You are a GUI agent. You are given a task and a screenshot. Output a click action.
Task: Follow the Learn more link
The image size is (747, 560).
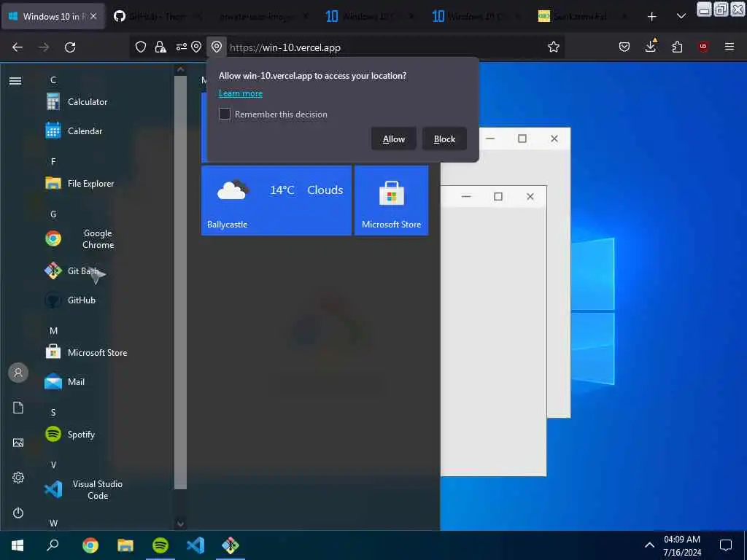(241, 93)
